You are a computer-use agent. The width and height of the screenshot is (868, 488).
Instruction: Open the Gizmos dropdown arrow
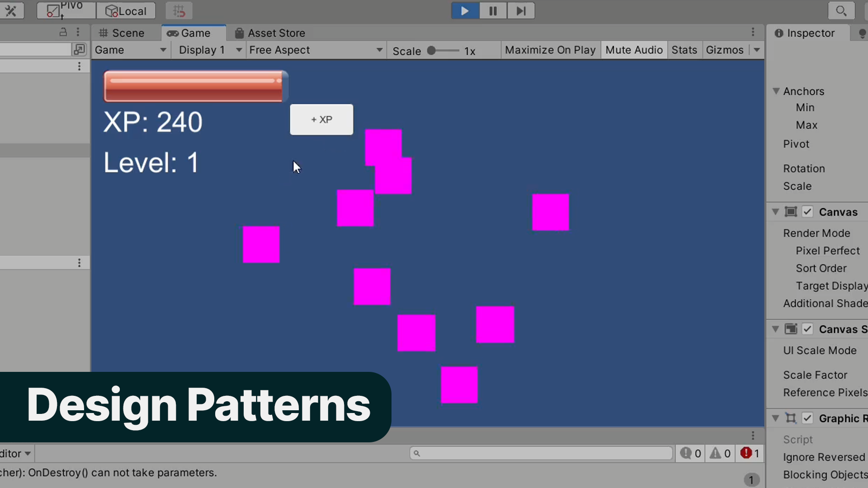click(757, 50)
